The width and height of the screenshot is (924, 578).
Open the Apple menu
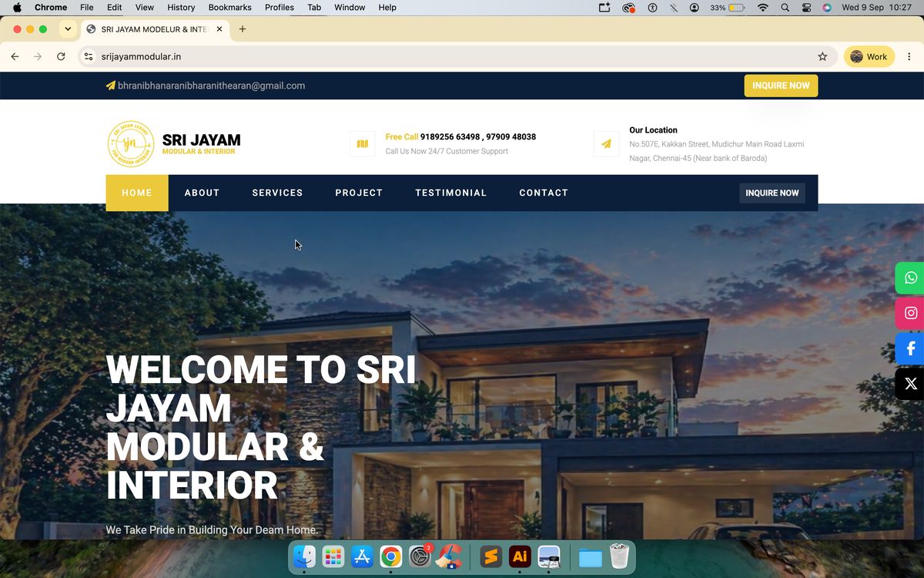click(17, 8)
